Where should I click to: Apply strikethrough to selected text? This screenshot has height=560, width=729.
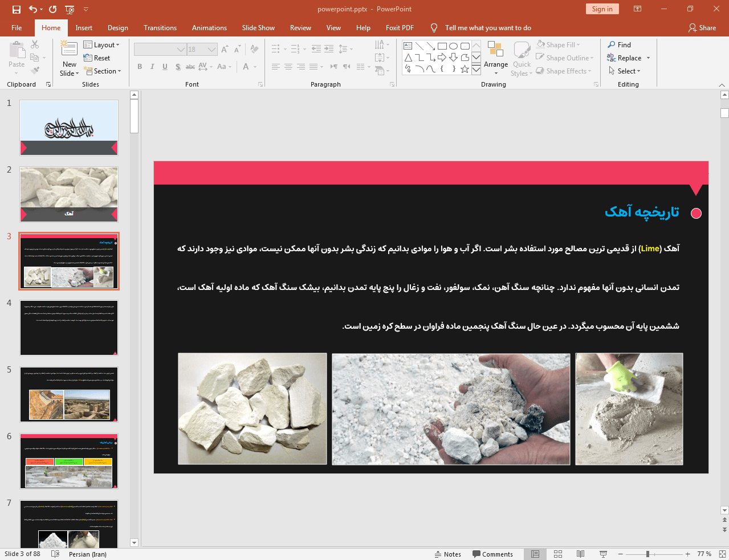click(190, 67)
